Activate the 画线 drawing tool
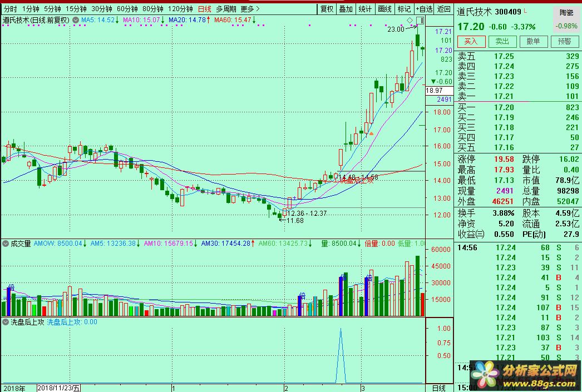This screenshot has width=582, height=392. [x=384, y=9]
